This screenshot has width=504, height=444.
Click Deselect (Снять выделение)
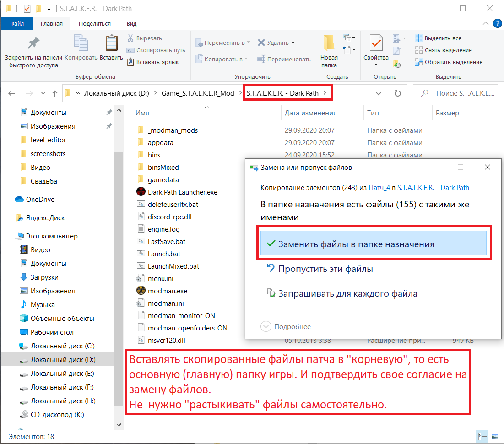click(444, 50)
